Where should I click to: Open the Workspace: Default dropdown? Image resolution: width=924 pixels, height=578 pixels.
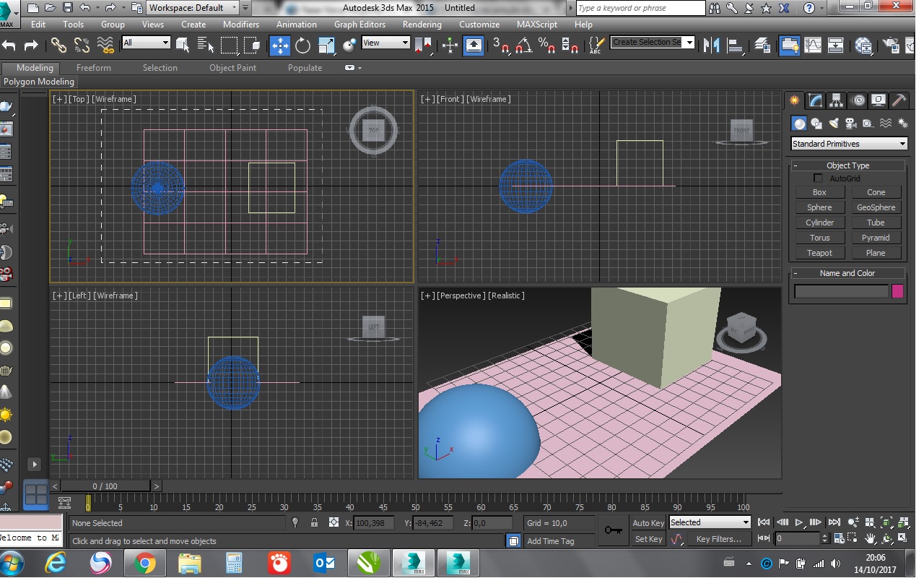tap(193, 8)
